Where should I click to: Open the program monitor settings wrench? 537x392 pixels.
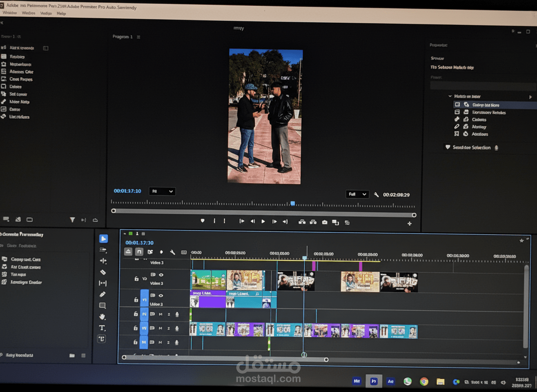pyautogui.click(x=376, y=195)
